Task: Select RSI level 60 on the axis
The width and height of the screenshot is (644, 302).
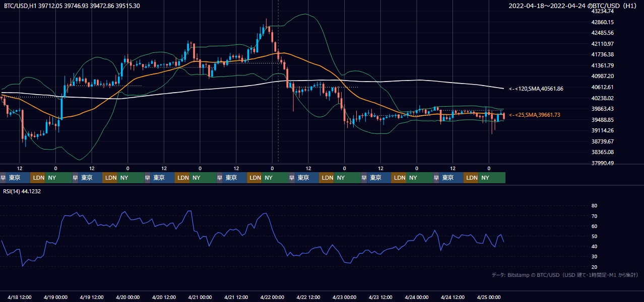Action: (595, 226)
